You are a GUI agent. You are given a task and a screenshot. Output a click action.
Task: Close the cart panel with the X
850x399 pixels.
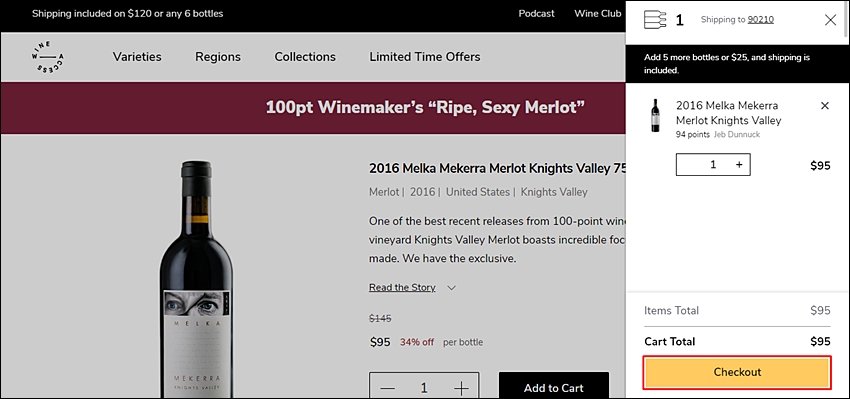click(830, 20)
